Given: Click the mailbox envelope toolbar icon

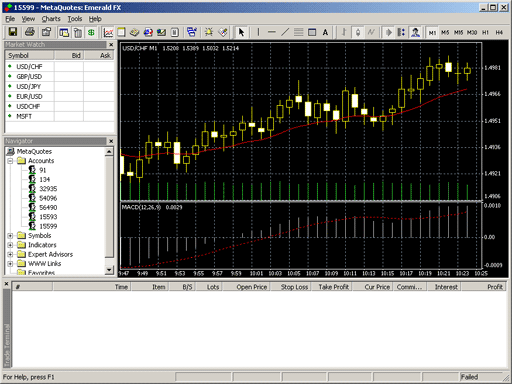Looking at the screenshot, I should coord(161,32).
